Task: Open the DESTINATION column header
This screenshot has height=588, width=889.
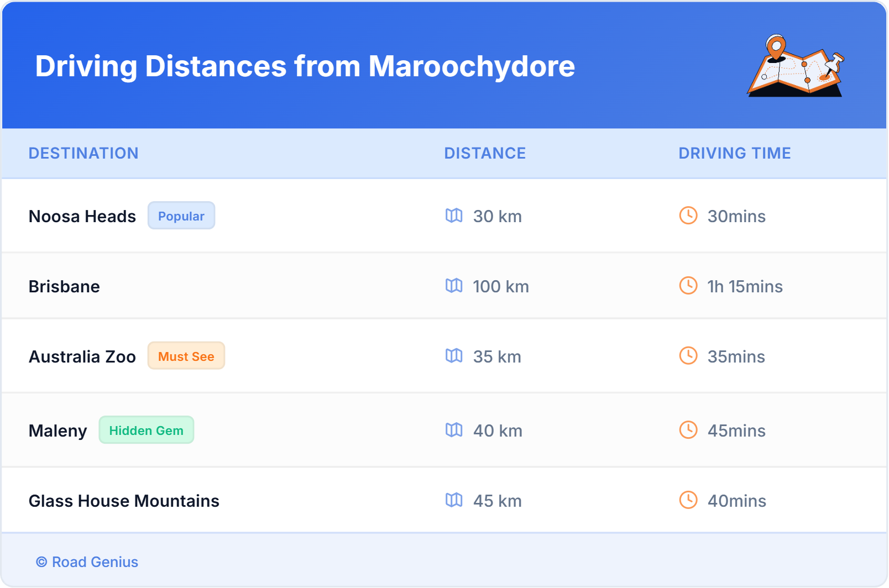Action: (83, 153)
